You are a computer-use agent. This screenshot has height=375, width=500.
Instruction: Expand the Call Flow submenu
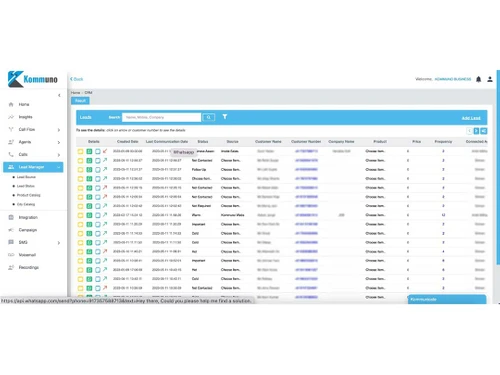point(59,130)
